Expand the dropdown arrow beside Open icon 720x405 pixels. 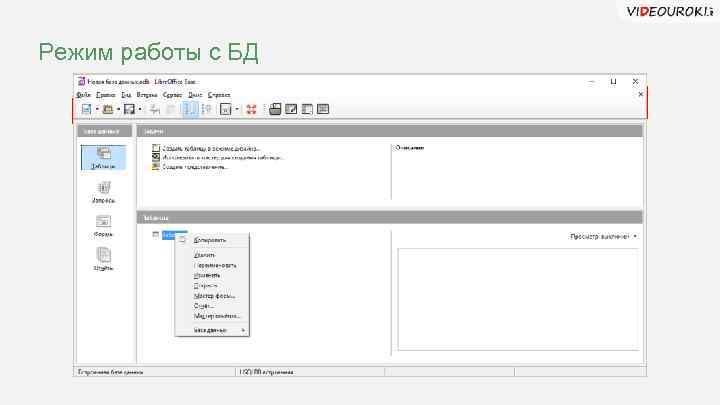click(118, 109)
